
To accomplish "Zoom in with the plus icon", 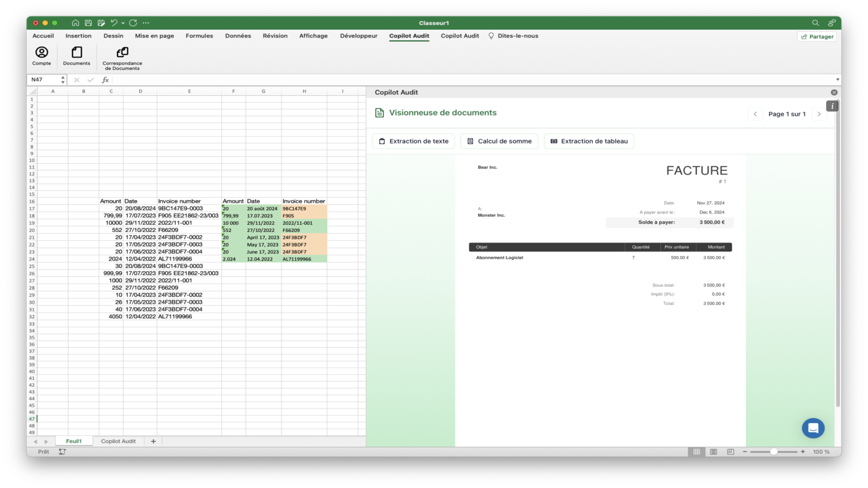I will coord(803,452).
